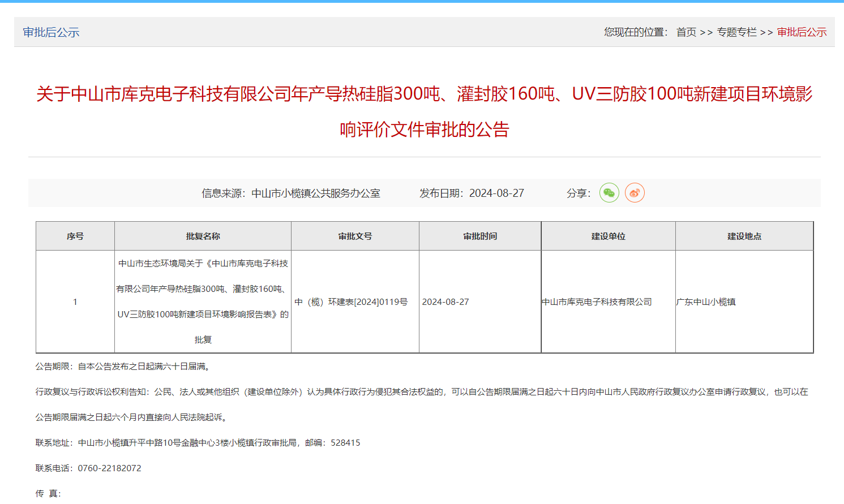Click the approval date 2024-08-27 table cell
The height and width of the screenshot is (504, 844).
point(445,302)
